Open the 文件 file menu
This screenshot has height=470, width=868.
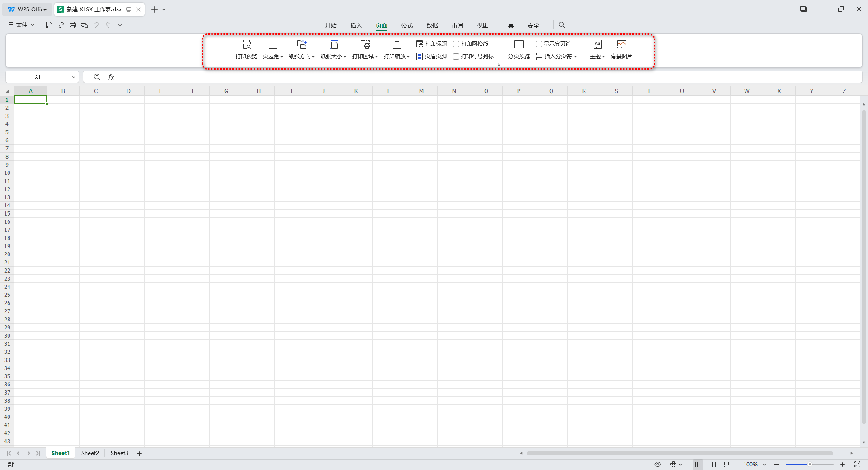pyautogui.click(x=21, y=25)
